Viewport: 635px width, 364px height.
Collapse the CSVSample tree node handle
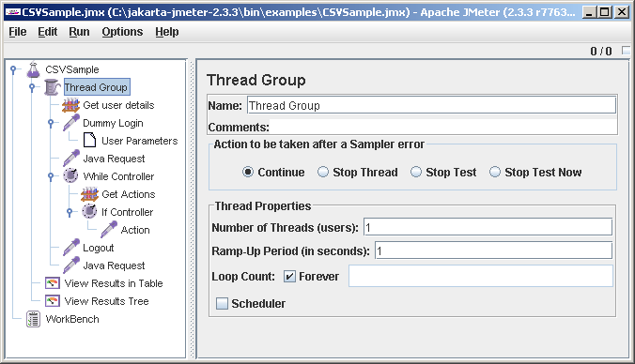pos(13,69)
